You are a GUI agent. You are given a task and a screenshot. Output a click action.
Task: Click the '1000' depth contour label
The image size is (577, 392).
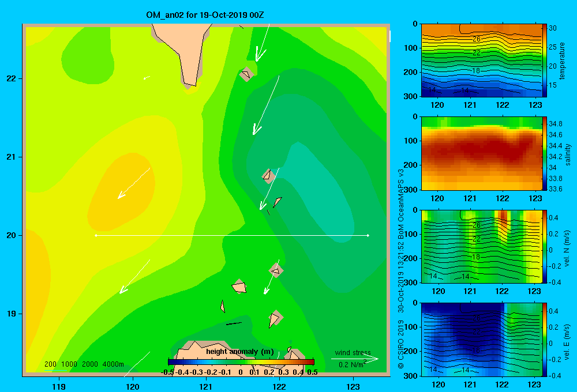point(69,364)
